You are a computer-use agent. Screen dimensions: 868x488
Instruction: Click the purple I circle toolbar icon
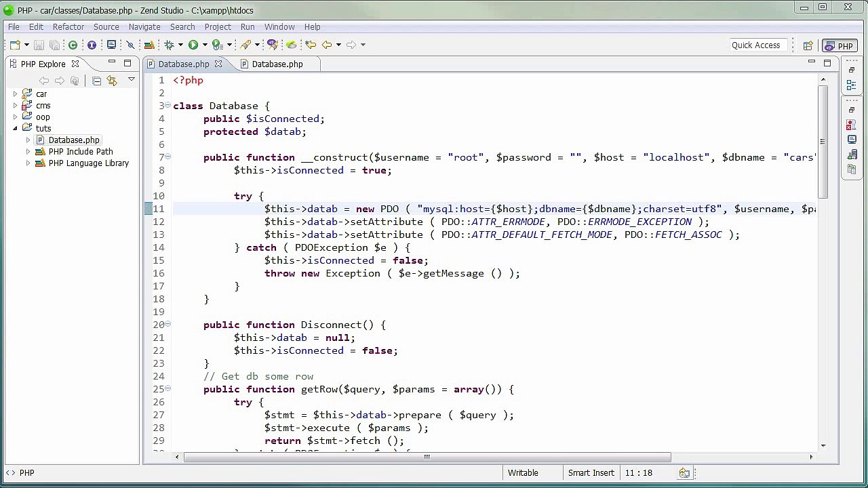92,45
